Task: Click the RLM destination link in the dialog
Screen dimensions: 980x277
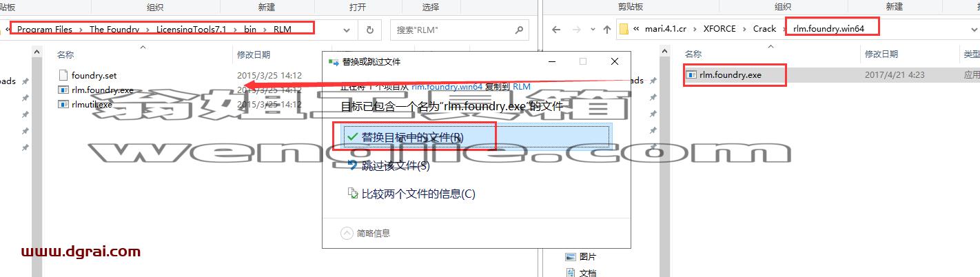Action: pos(522,87)
